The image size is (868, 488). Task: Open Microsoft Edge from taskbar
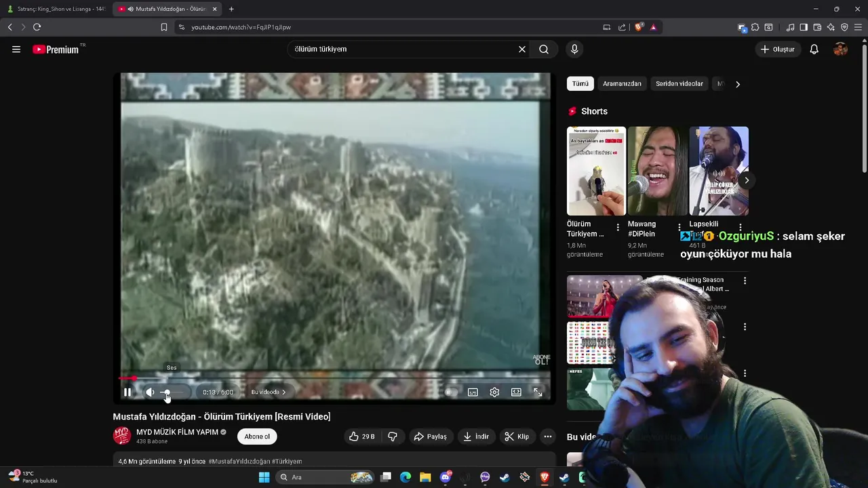[406, 477]
